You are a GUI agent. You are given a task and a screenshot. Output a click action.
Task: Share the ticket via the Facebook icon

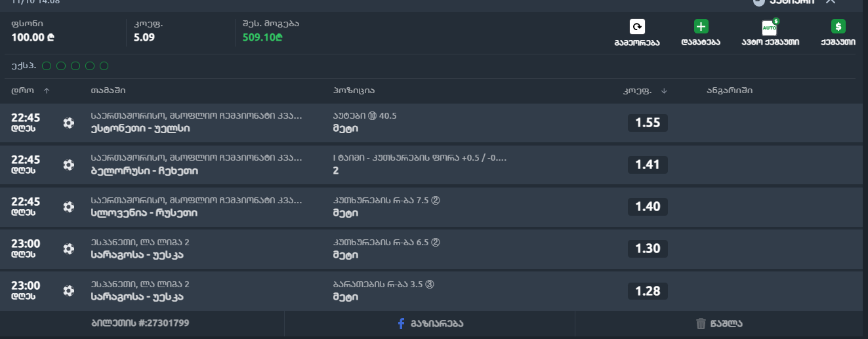click(x=402, y=323)
